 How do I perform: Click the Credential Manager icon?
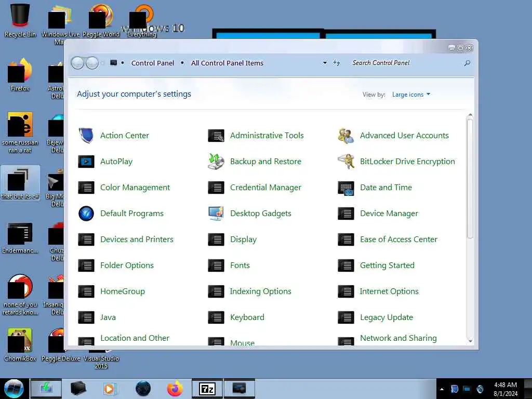click(x=216, y=188)
